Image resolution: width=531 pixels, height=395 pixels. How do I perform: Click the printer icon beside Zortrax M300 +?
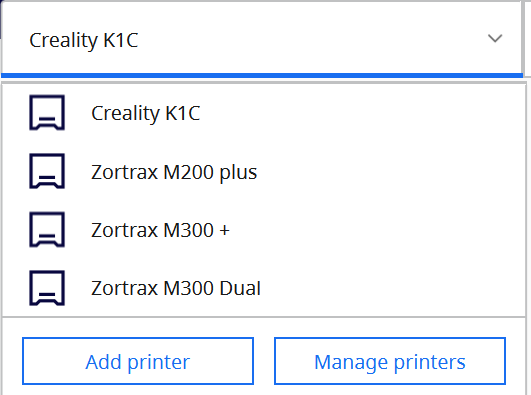point(47,230)
